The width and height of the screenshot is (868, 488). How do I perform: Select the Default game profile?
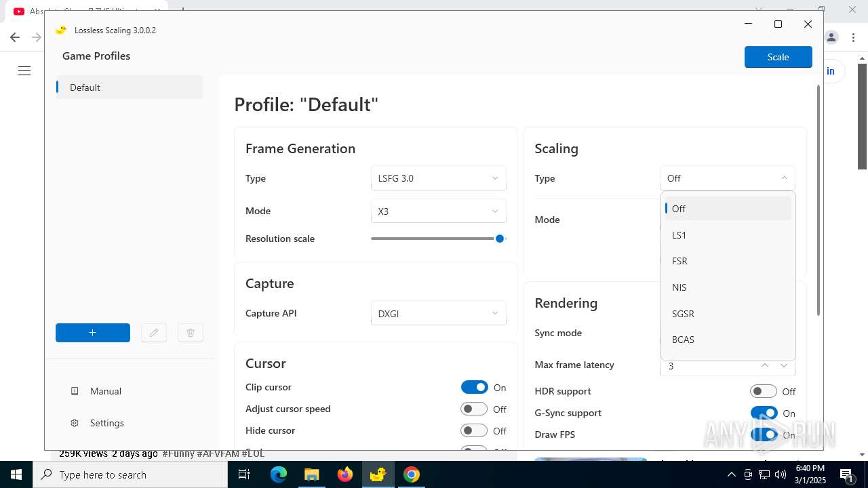(129, 87)
